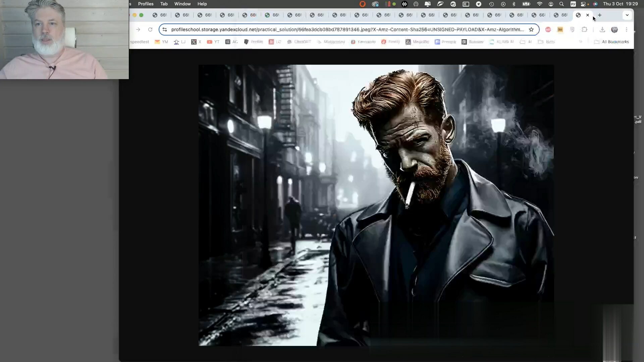The image size is (644, 362).
Task: Open the LJ bookmark
Action: tap(179, 42)
